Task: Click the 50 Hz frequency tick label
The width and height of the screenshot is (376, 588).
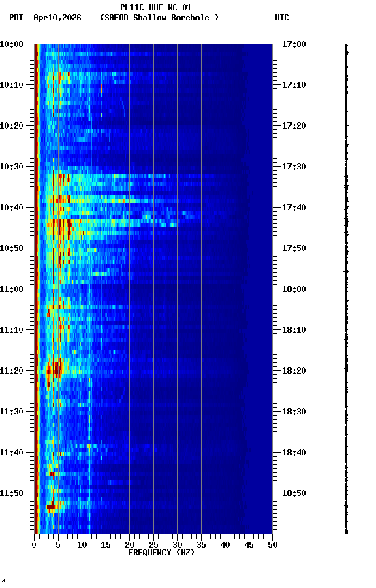Action: coord(272,545)
